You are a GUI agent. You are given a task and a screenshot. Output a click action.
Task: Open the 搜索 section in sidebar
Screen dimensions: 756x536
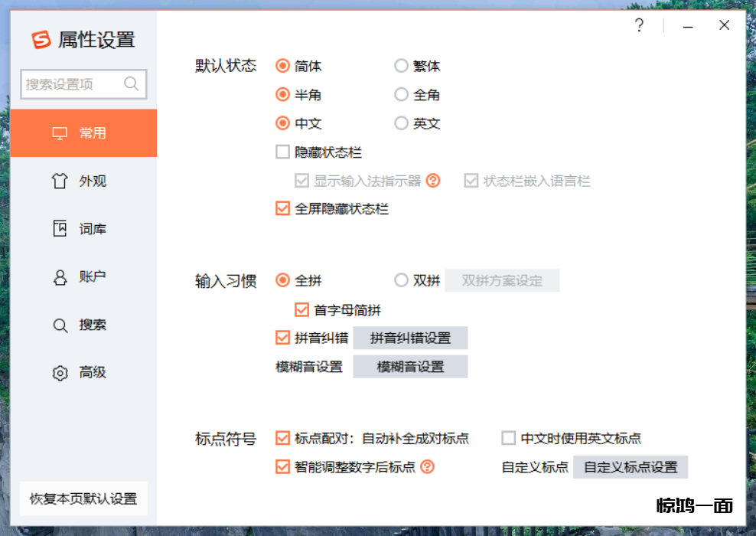(x=83, y=325)
